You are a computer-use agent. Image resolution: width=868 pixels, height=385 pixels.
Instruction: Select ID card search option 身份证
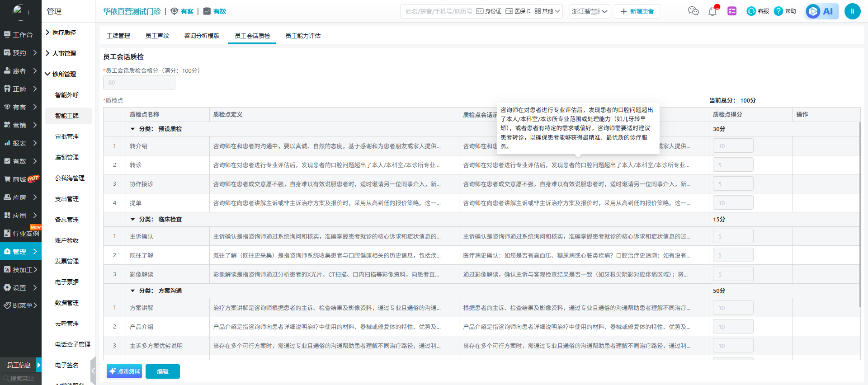point(489,11)
